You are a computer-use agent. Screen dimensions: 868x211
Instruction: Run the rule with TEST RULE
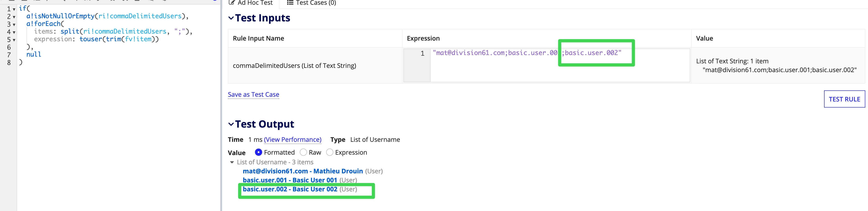pyautogui.click(x=844, y=99)
